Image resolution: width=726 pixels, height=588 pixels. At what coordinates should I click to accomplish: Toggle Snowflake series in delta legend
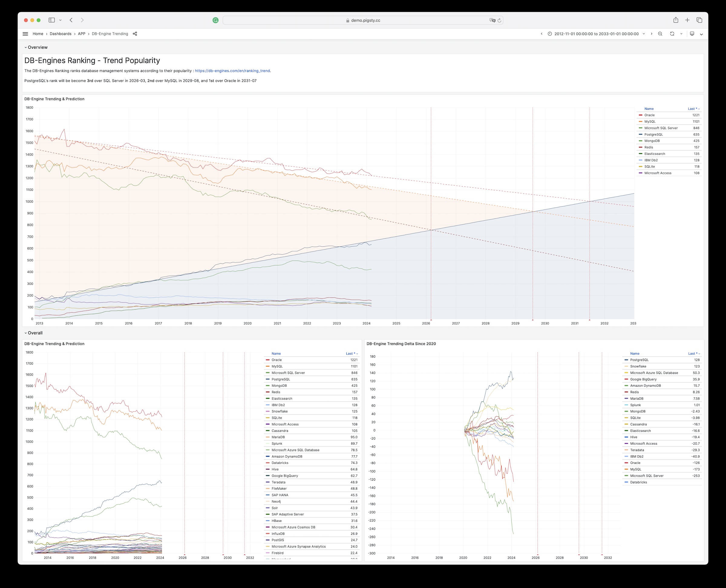tap(638, 366)
